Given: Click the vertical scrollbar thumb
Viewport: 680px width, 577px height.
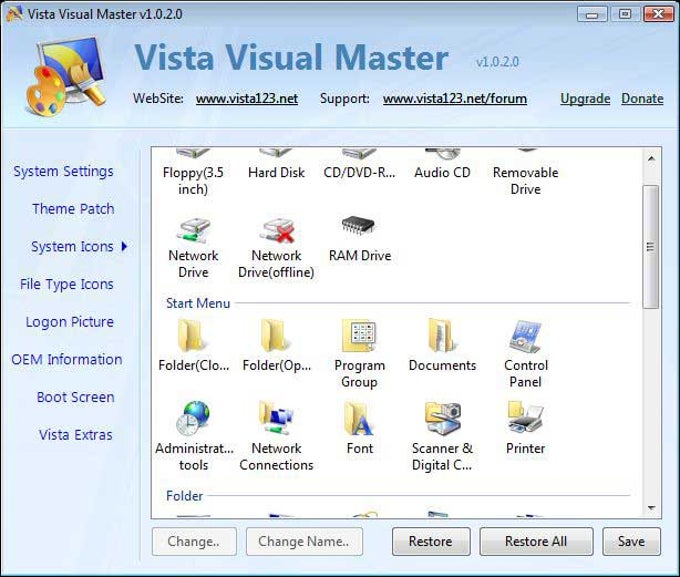Looking at the screenshot, I should point(651,247).
